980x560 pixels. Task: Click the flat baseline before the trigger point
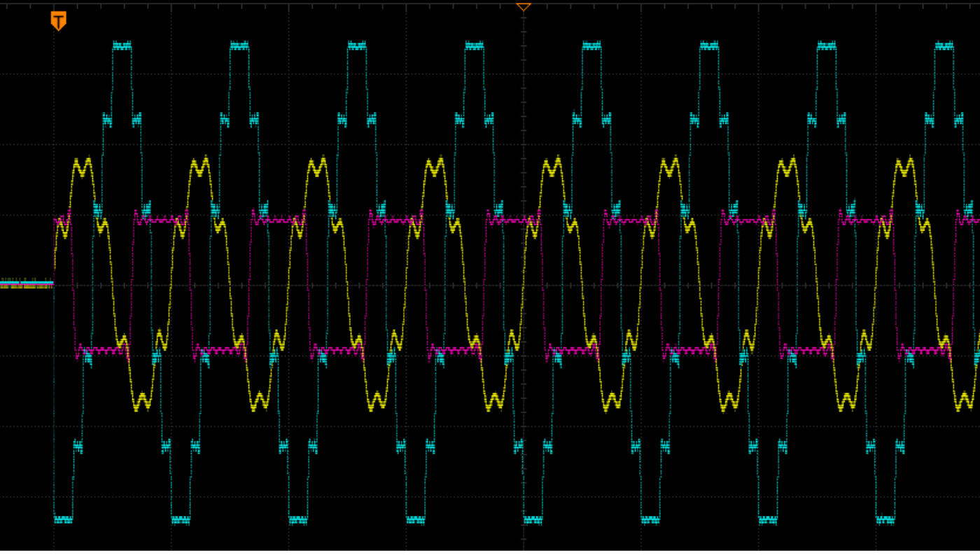27,283
